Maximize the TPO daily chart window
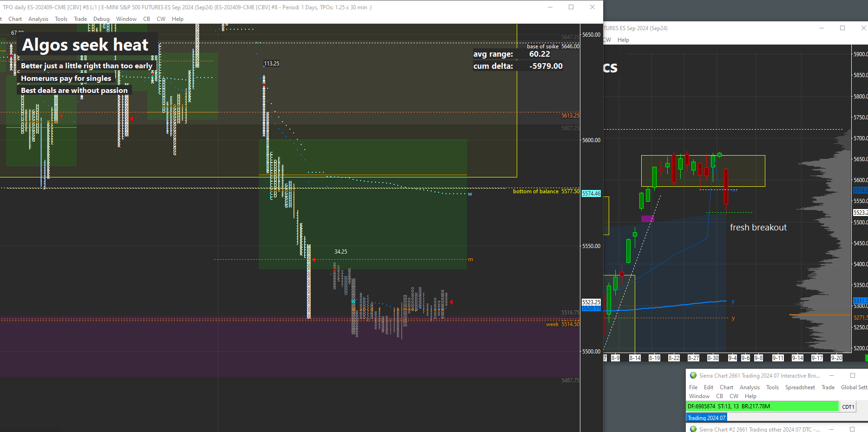The image size is (868, 432). click(x=571, y=7)
